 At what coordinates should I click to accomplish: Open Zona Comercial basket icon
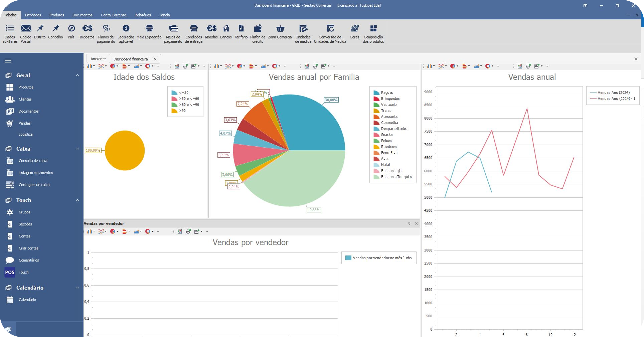point(280,29)
